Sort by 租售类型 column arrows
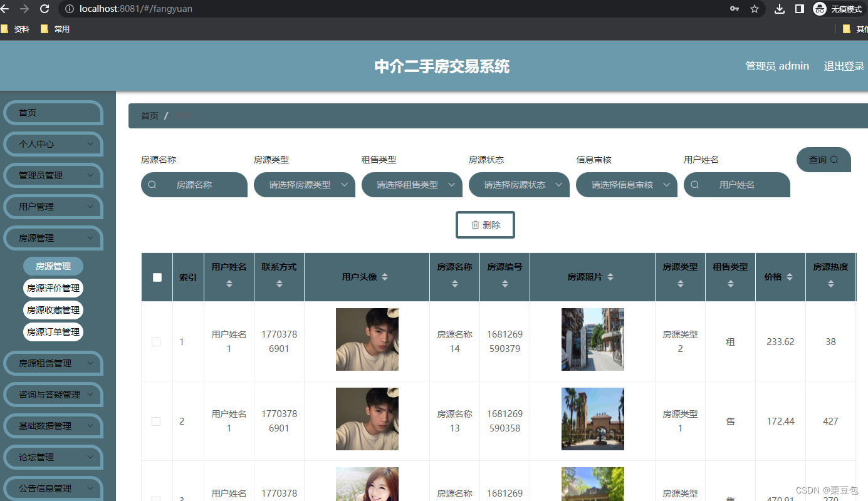 point(731,284)
